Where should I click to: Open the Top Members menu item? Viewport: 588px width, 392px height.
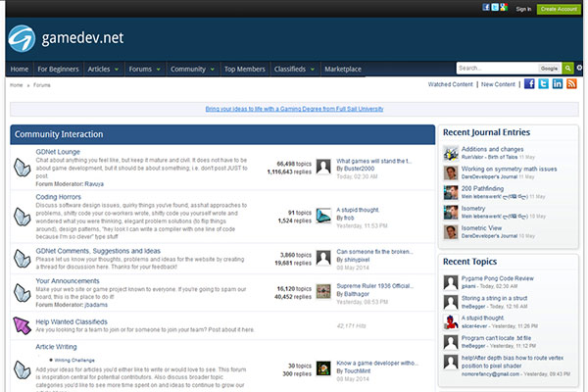[244, 69]
